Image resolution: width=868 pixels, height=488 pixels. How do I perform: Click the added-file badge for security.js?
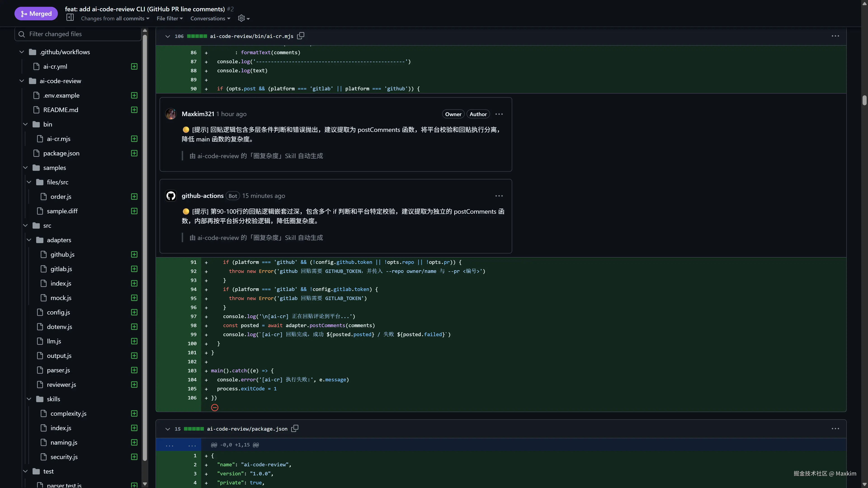click(x=134, y=457)
